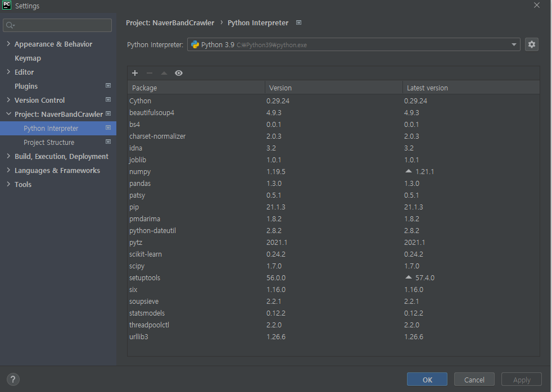Sort by Package column header
This screenshot has height=392, width=552.
tap(196, 88)
